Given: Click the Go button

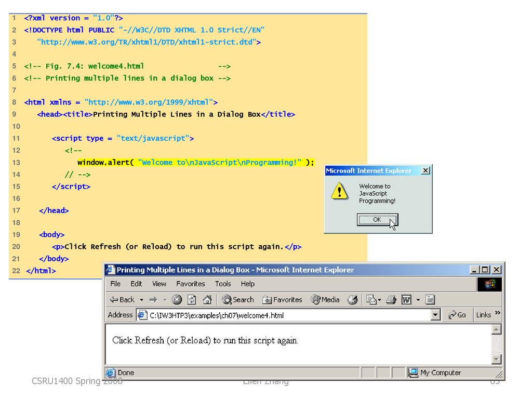Looking at the screenshot, I should point(457,315).
